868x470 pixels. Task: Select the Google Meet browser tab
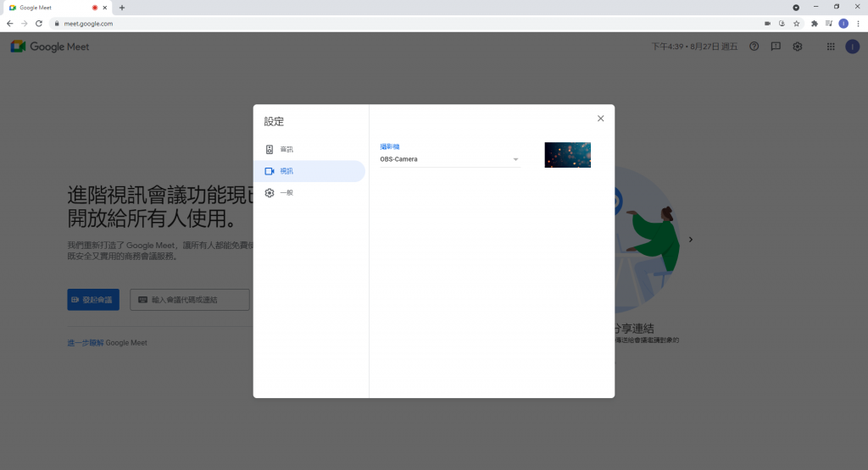(58, 8)
